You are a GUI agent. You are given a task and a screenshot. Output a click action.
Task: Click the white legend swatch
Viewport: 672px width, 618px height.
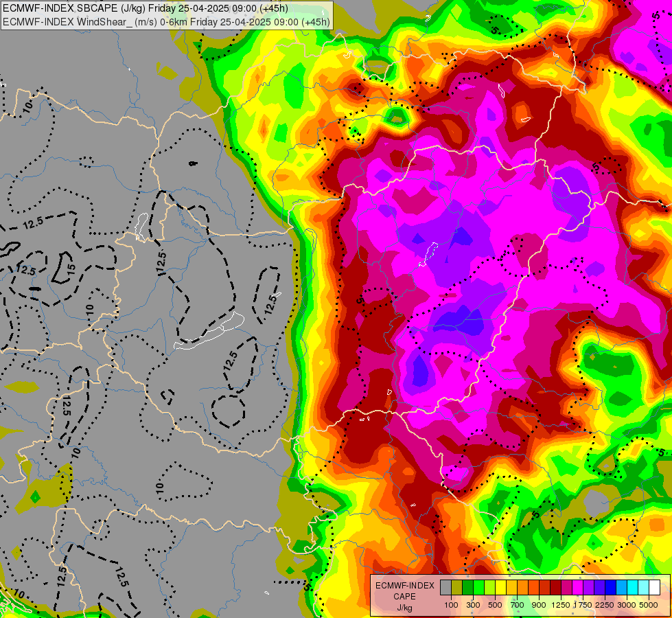654,588
